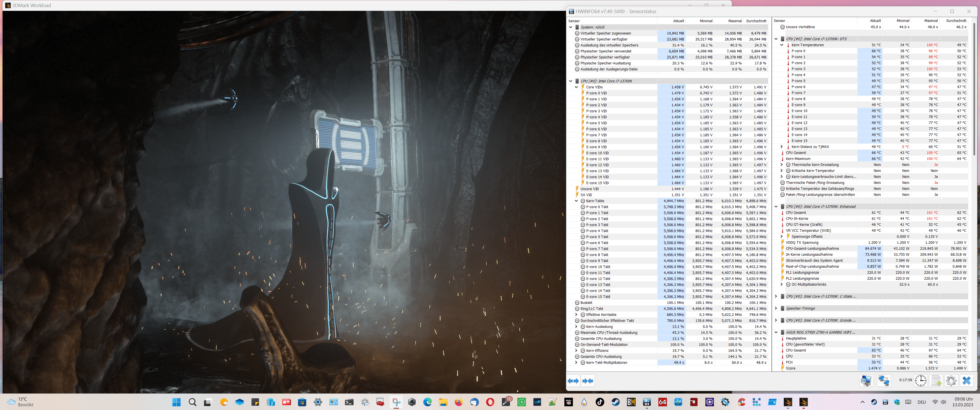Image resolution: width=980 pixels, height=410 pixels.
Task: Open CCleaner from the taskbar
Action: click(x=741, y=402)
